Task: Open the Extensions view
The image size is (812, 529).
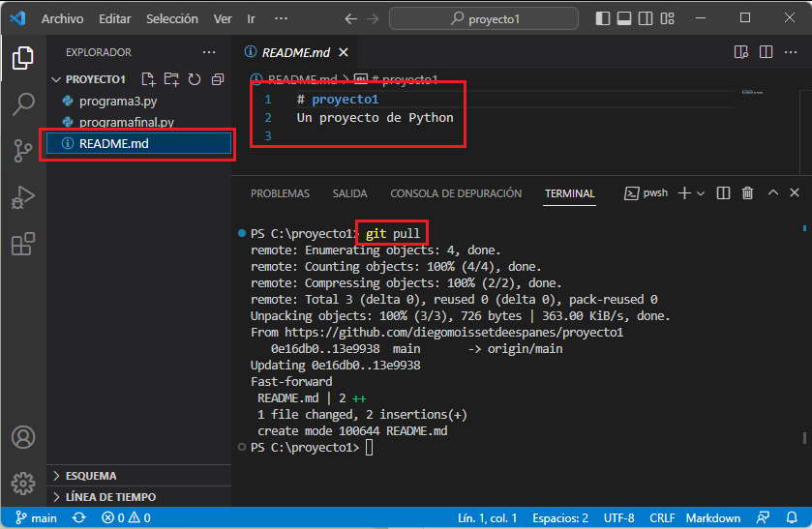Action: (23, 244)
